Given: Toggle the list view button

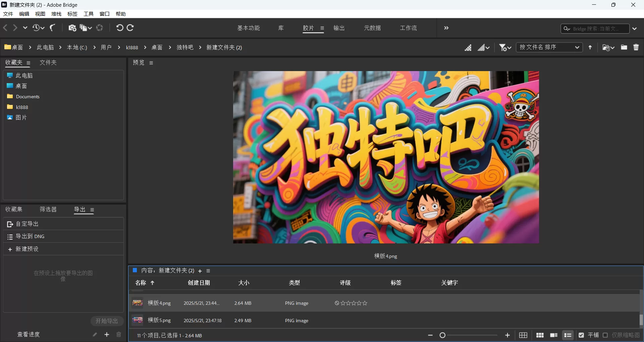Looking at the screenshot, I should tap(568, 335).
